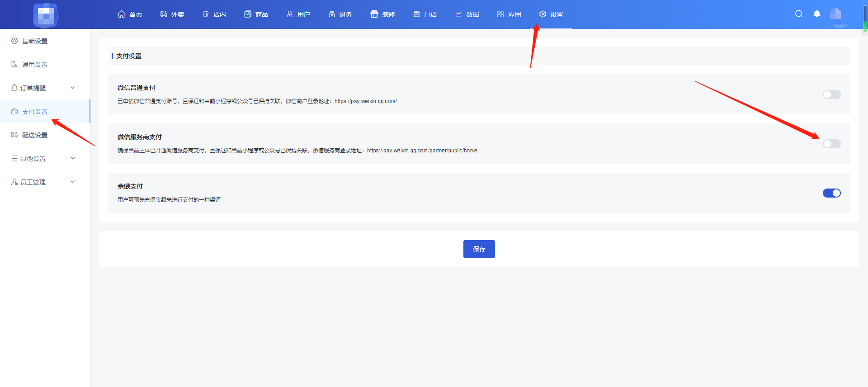Open the notification bell
868x387 pixels.
point(817,14)
